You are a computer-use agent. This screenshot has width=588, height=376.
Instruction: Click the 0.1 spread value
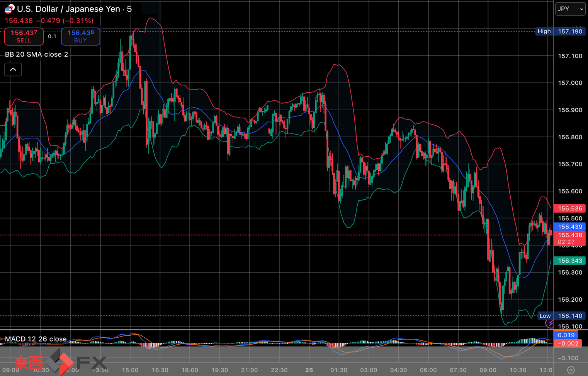pos(52,36)
